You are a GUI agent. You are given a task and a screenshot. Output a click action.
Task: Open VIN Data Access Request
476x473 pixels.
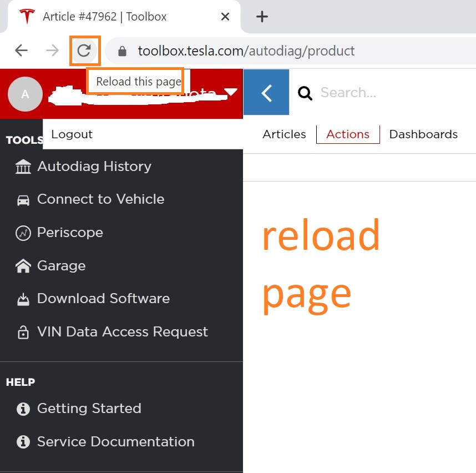tap(122, 332)
